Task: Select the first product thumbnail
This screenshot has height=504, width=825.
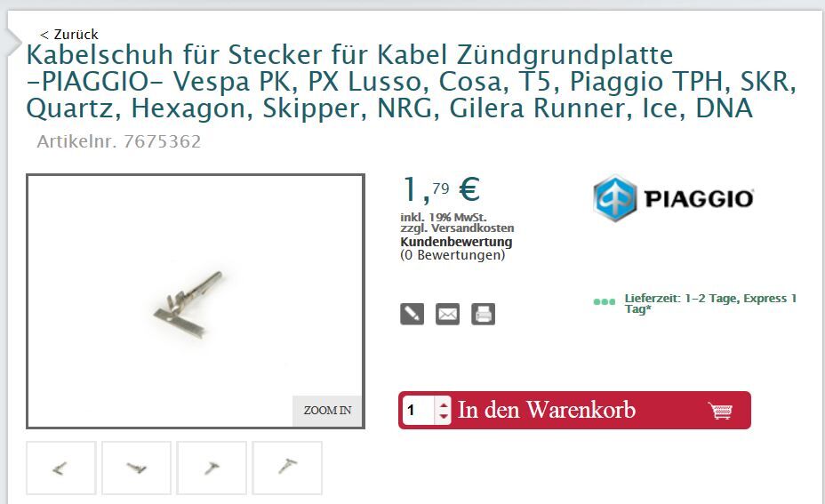Action: pos(61,468)
